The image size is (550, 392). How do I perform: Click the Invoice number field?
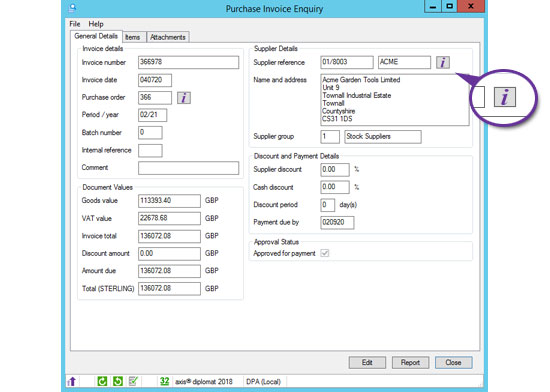(188, 62)
